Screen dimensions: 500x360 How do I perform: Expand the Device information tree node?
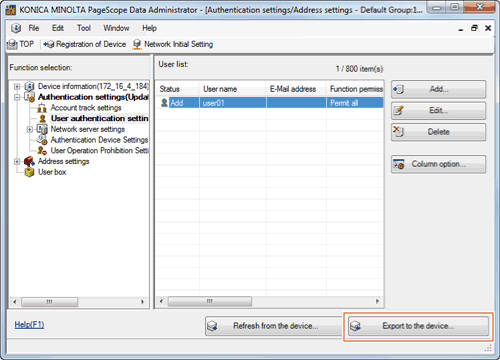(x=17, y=87)
